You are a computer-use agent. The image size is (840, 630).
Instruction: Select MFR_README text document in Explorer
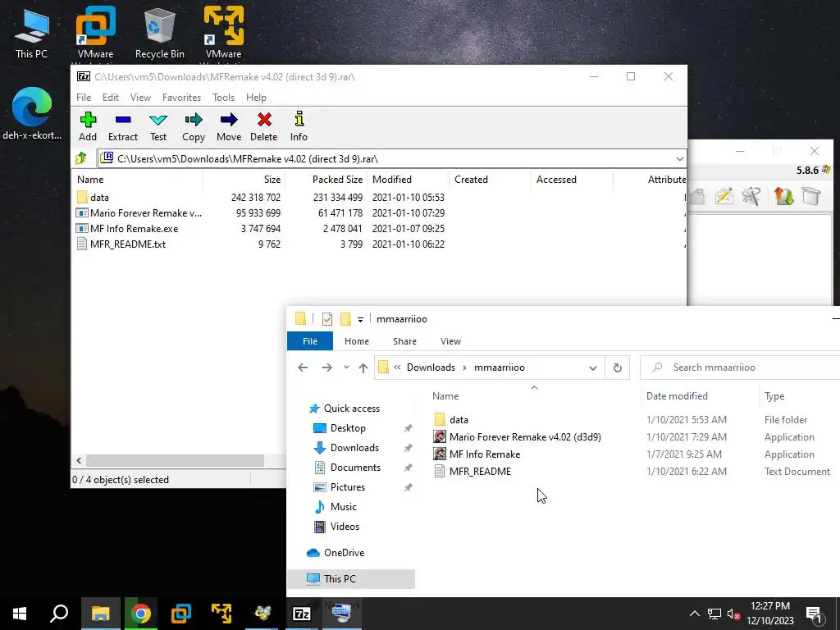click(x=480, y=472)
